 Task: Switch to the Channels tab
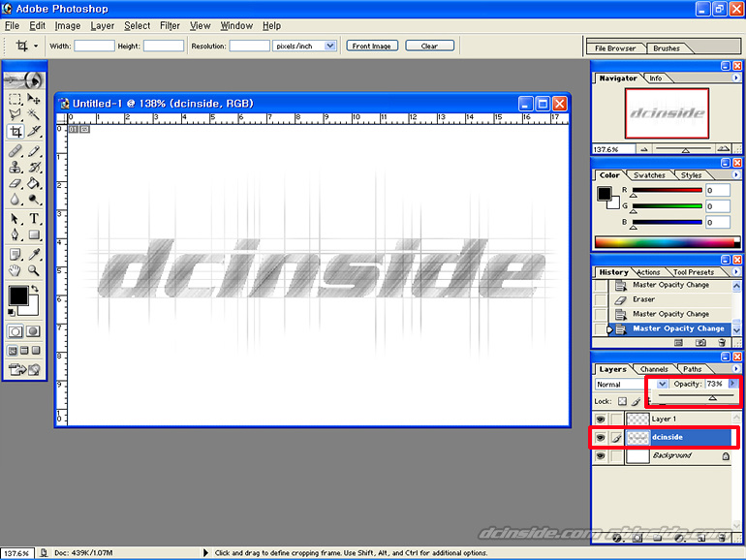(x=654, y=369)
